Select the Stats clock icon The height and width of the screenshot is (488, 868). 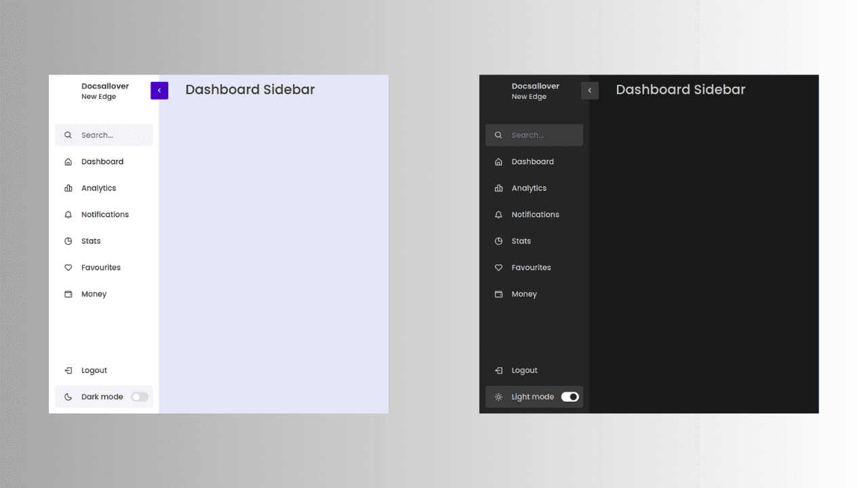coord(68,241)
